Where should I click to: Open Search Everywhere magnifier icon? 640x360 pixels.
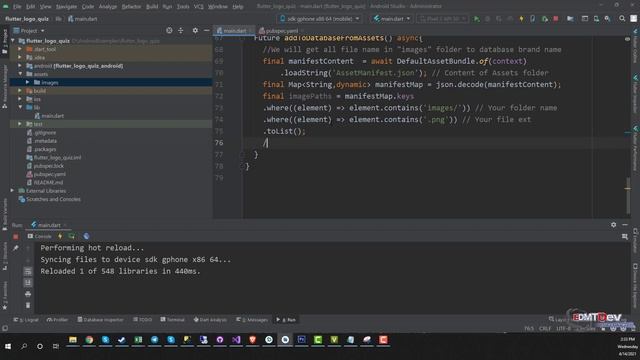click(x=622, y=19)
